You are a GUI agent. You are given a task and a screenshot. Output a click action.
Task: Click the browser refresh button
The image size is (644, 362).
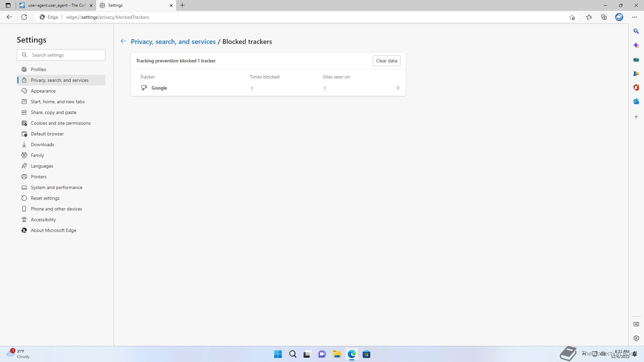(24, 17)
